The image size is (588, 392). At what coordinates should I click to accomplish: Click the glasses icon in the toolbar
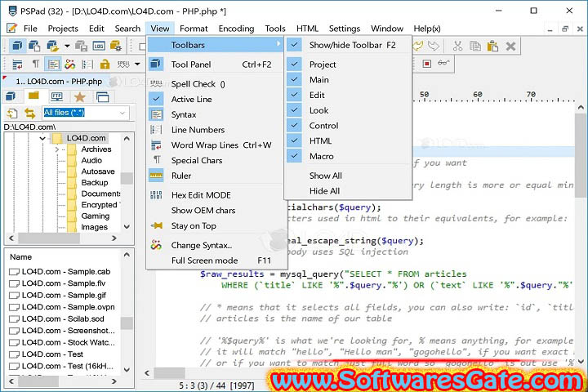[x=443, y=63]
